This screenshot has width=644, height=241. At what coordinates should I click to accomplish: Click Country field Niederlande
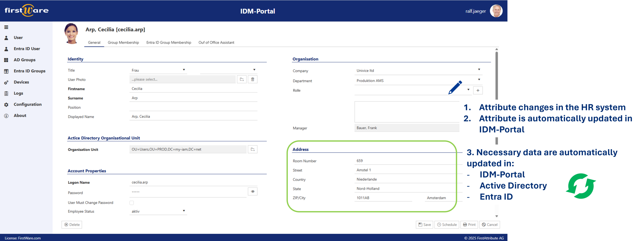[x=408, y=179]
